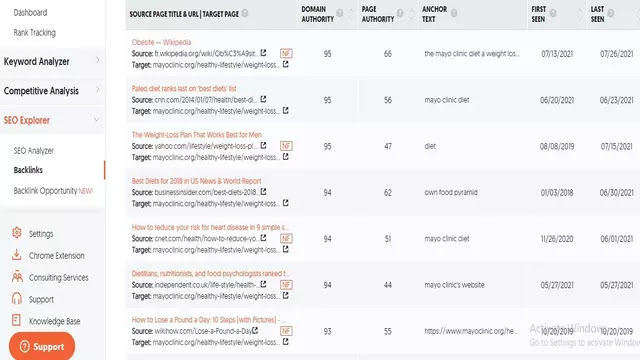
Task: Open target external link in Business Insider row
Action: (285, 203)
